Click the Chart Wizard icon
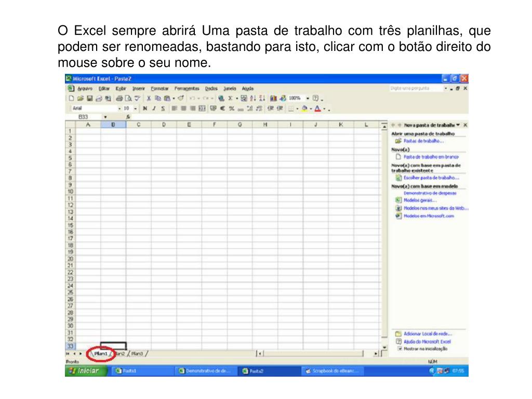532x399 pixels. (x=273, y=98)
